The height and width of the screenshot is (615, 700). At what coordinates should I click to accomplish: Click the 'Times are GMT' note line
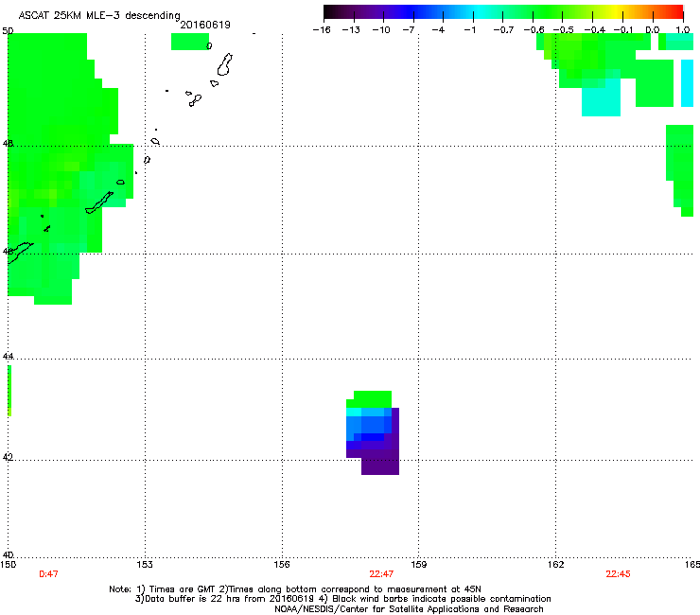tap(294, 589)
